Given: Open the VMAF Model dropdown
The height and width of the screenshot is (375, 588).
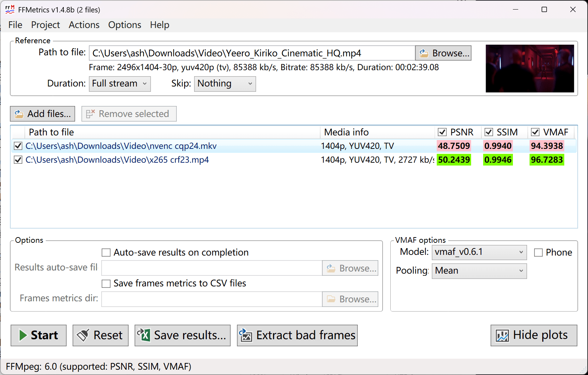Looking at the screenshot, I should pos(479,252).
